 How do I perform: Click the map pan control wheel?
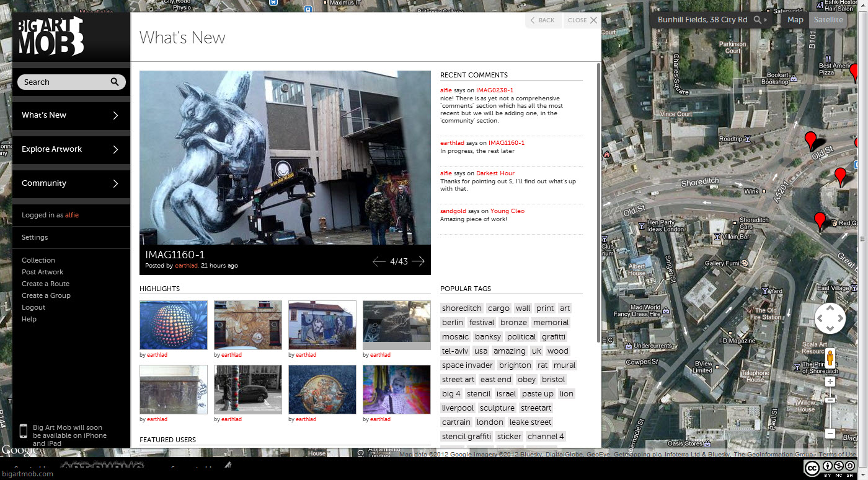(830, 318)
